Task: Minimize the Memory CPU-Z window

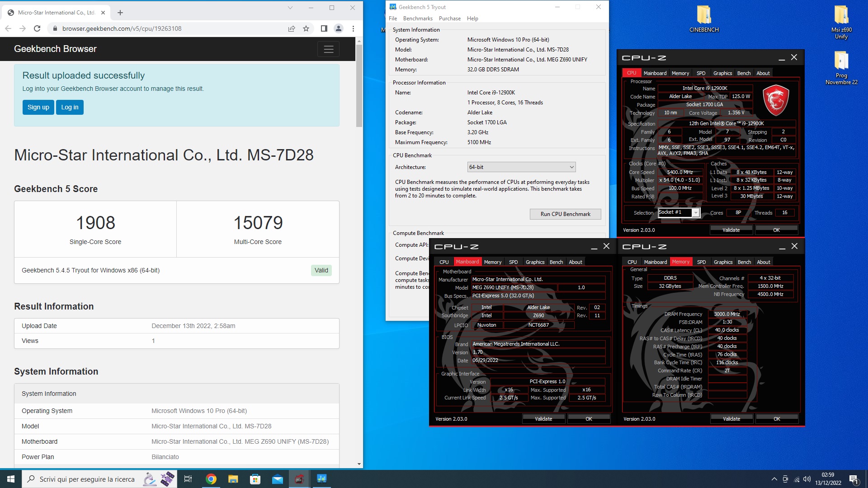Action: point(782,247)
